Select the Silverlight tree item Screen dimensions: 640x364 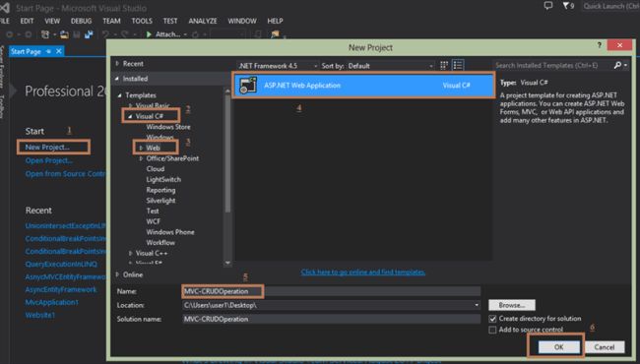click(x=160, y=201)
